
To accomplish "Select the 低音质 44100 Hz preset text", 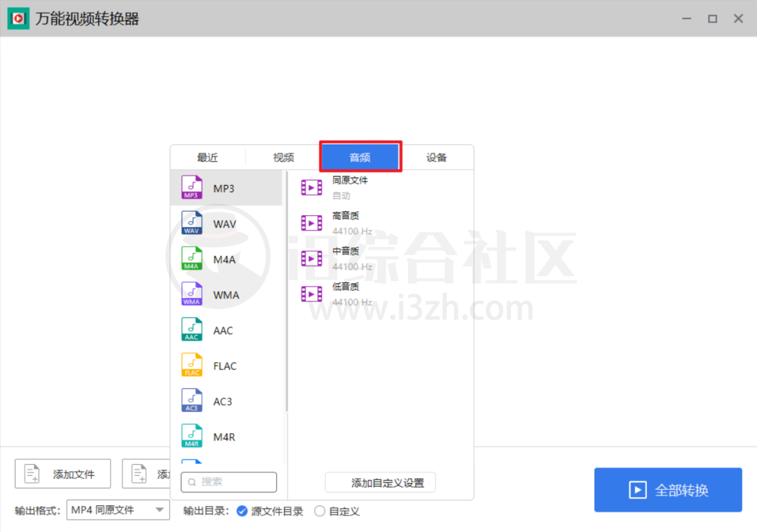I will tap(352, 294).
